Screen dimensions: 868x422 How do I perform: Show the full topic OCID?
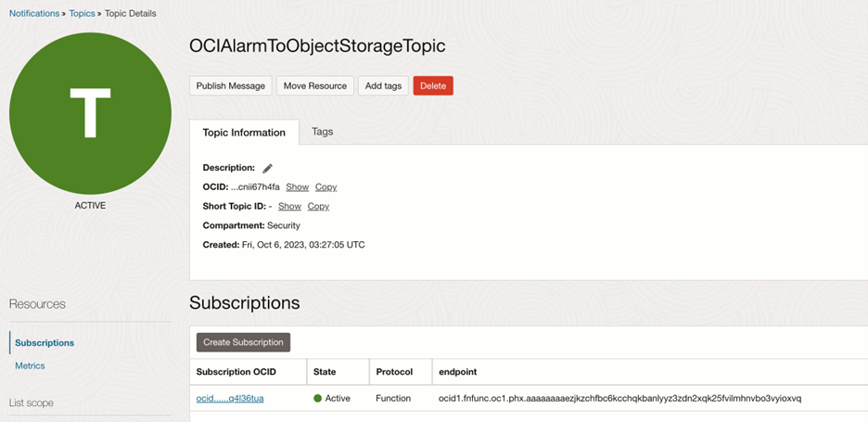(298, 187)
